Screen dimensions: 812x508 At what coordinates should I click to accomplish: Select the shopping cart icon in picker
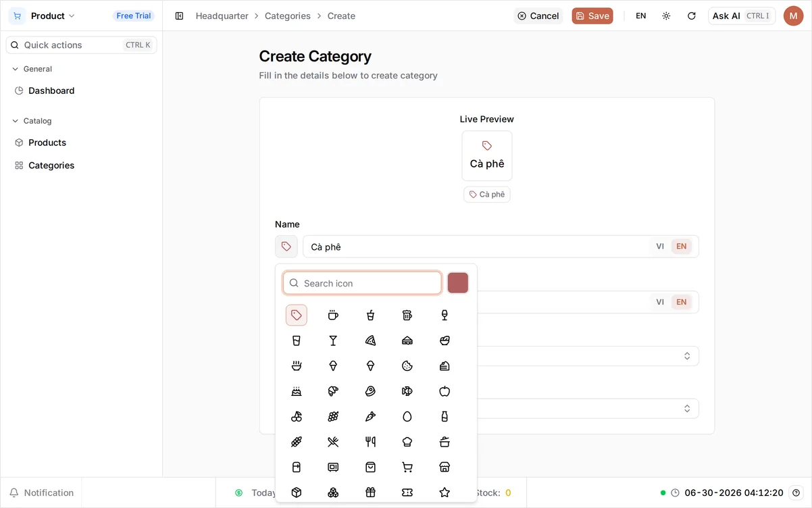coord(407,467)
